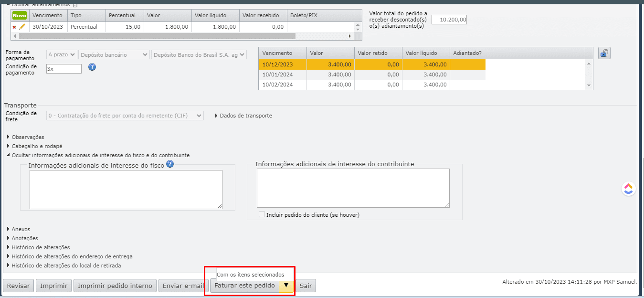Open the Condição de frete CIF dropdown
Screen dimensions: 644x298
pyautogui.click(x=125, y=116)
